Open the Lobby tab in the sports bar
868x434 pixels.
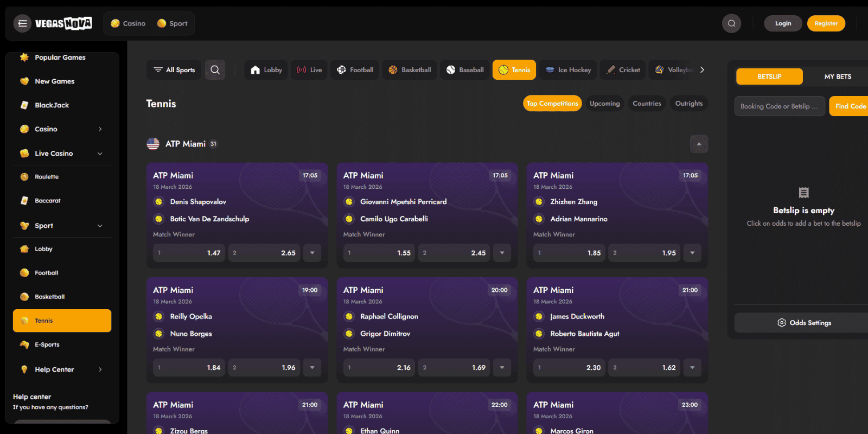click(266, 70)
